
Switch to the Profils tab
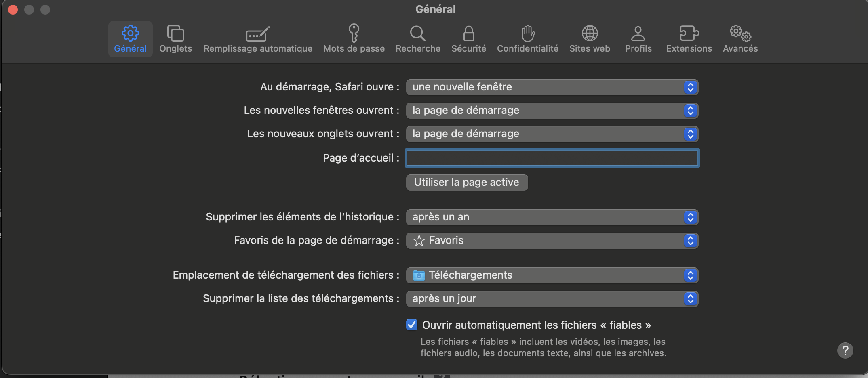point(638,39)
